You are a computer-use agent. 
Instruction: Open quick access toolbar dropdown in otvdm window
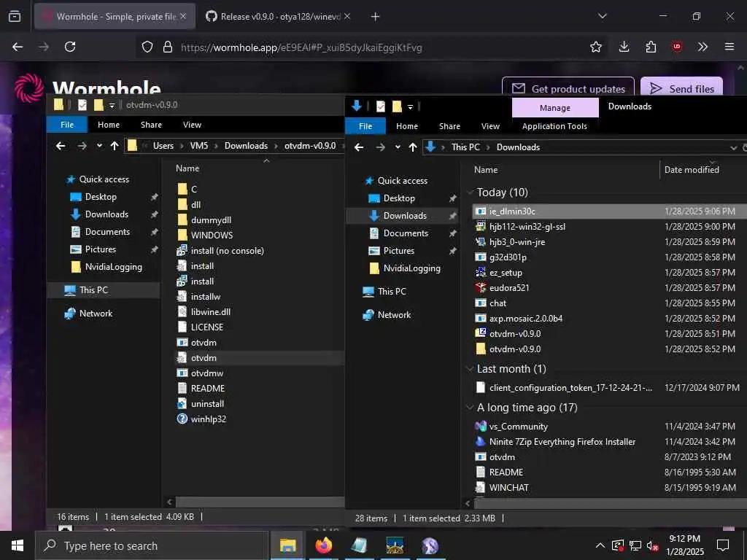click(x=112, y=105)
